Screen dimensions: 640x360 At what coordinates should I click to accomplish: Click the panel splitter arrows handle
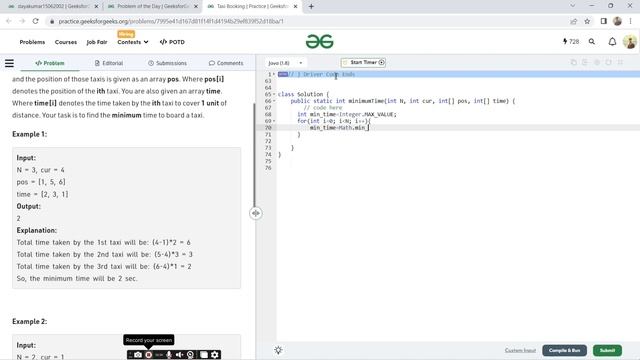pyautogui.click(x=256, y=213)
